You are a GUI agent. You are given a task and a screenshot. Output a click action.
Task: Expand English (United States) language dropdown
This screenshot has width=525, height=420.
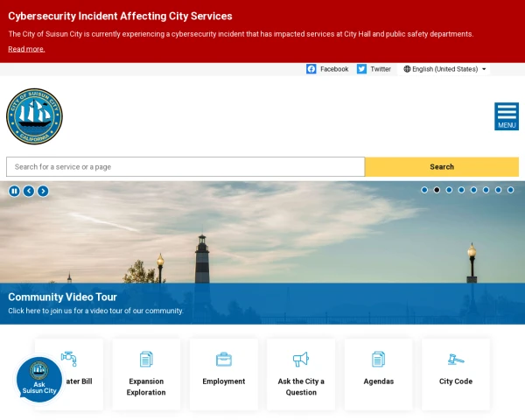tap(444, 69)
